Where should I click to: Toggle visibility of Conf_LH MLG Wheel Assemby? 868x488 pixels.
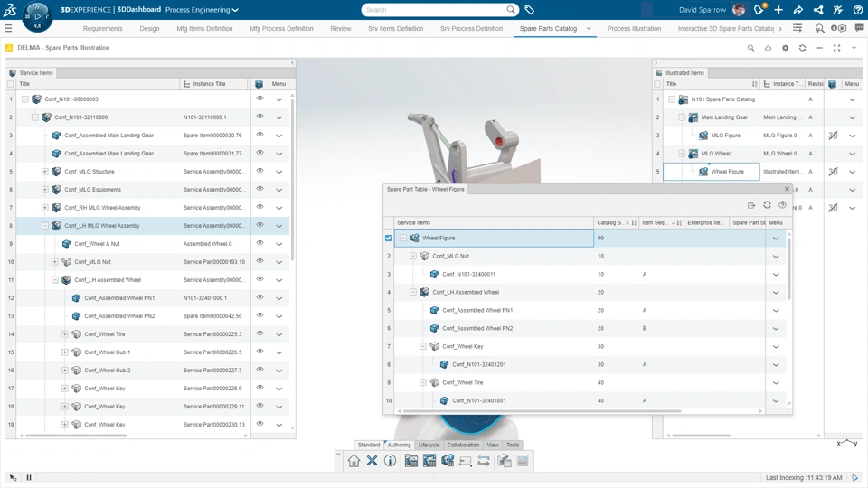pyautogui.click(x=259, y=225)
